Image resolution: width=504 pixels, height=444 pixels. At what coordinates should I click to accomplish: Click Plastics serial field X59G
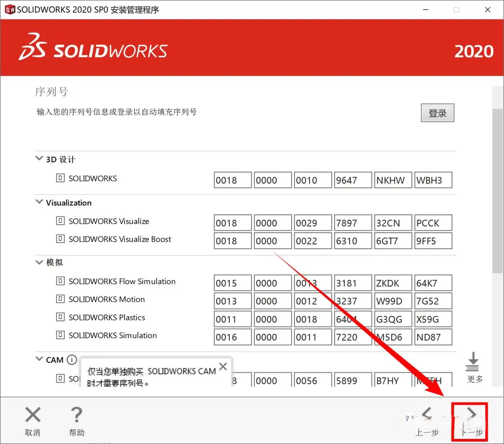[433, 319]
